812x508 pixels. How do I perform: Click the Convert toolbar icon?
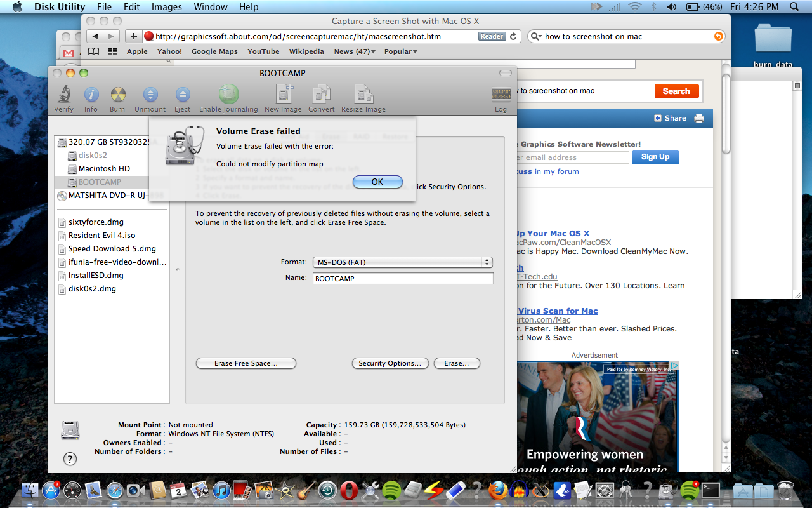(322, 94)
